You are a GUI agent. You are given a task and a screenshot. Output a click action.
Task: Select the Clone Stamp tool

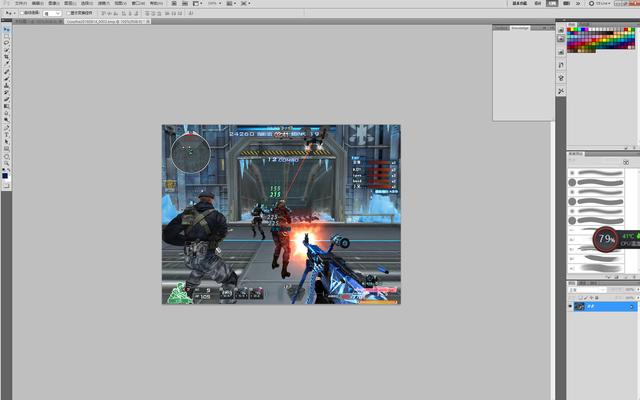pos(7,85)
